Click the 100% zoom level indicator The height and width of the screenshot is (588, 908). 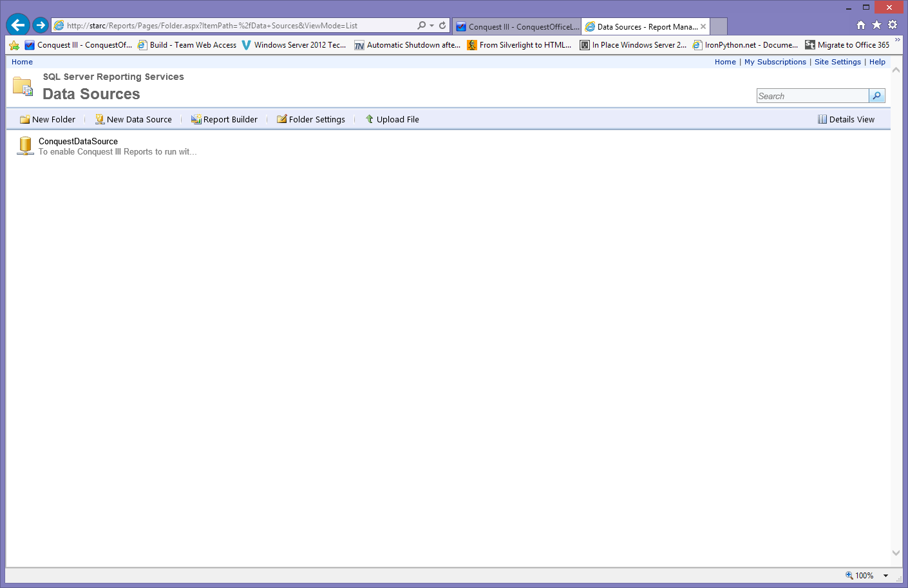tap(860, 576)
